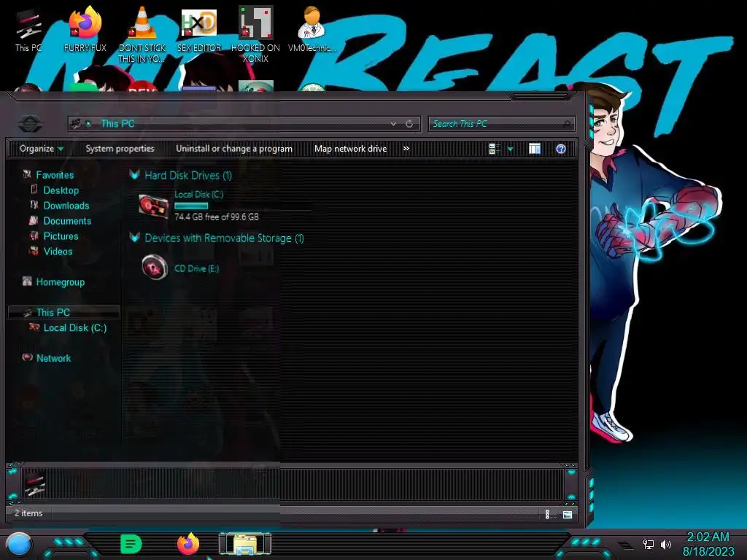747x560 pixels.
Task: Change your view icon in toolbar
Action: [495, 149]
